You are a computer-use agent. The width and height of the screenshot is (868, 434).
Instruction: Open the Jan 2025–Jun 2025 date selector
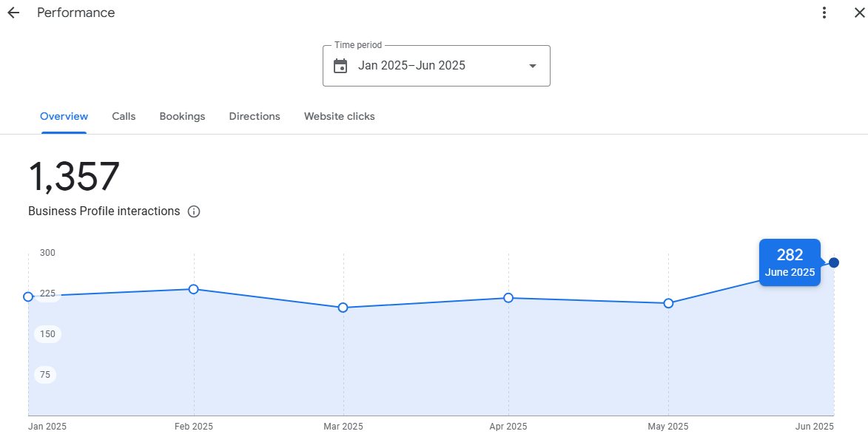pyautogui.click(x=411, y=66)
